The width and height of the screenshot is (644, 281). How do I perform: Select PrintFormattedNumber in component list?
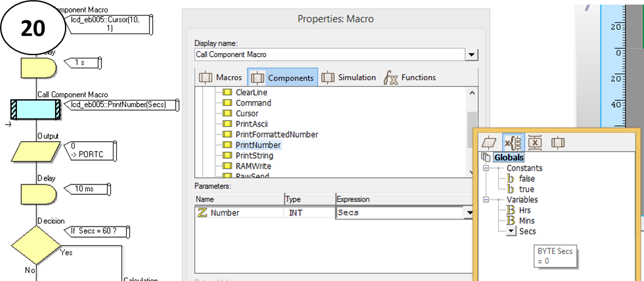click(276, 135)
